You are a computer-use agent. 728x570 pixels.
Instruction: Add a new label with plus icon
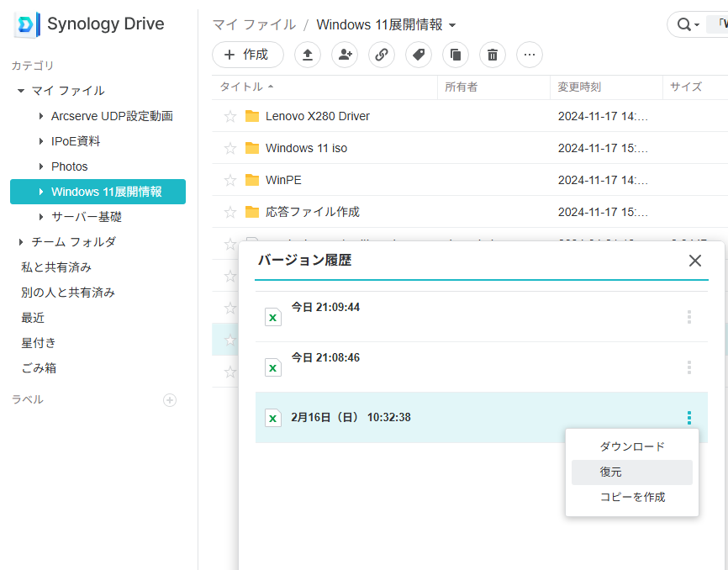(170, 400)
